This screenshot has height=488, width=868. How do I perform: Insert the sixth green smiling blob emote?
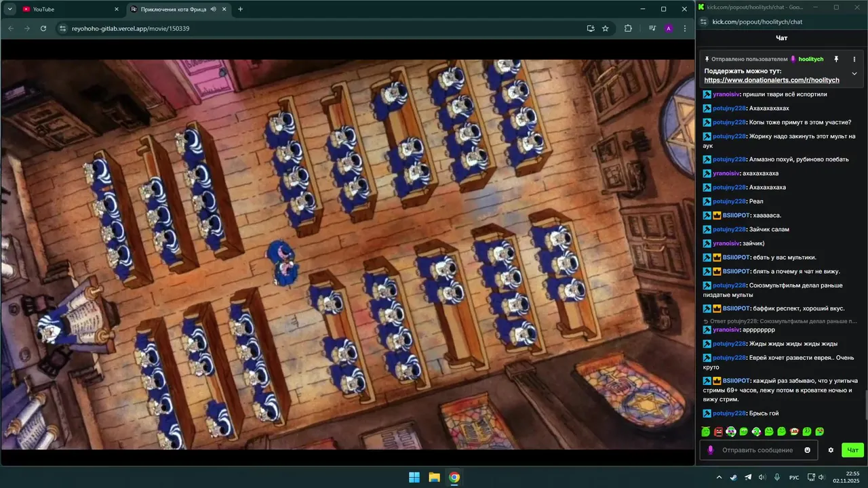click(x=769, y=432)
